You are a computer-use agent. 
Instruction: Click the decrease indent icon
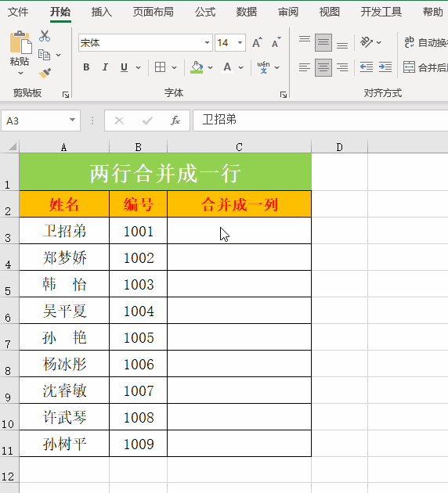pyautogui.click(x=367, y=67)
